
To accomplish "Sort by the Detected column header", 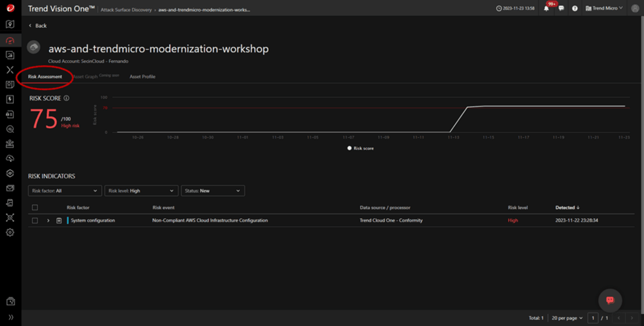I will pos(567,208).
